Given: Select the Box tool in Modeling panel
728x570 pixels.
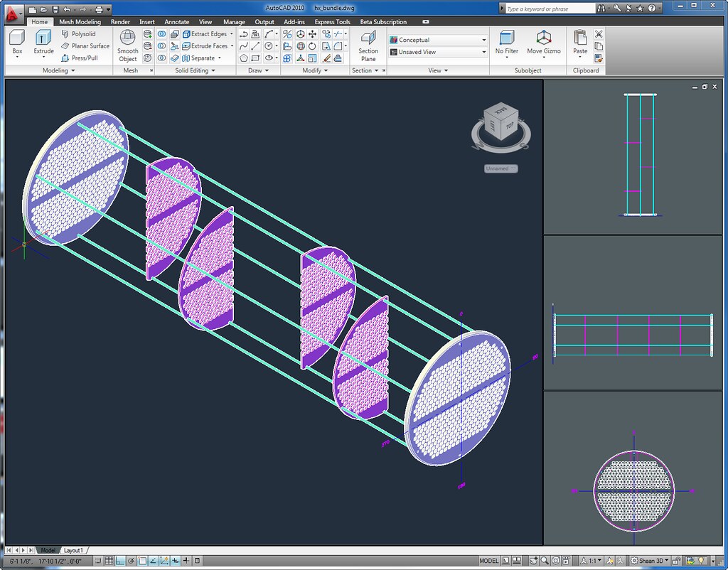Looking at the screenshot, I should (x=17, y=45).
